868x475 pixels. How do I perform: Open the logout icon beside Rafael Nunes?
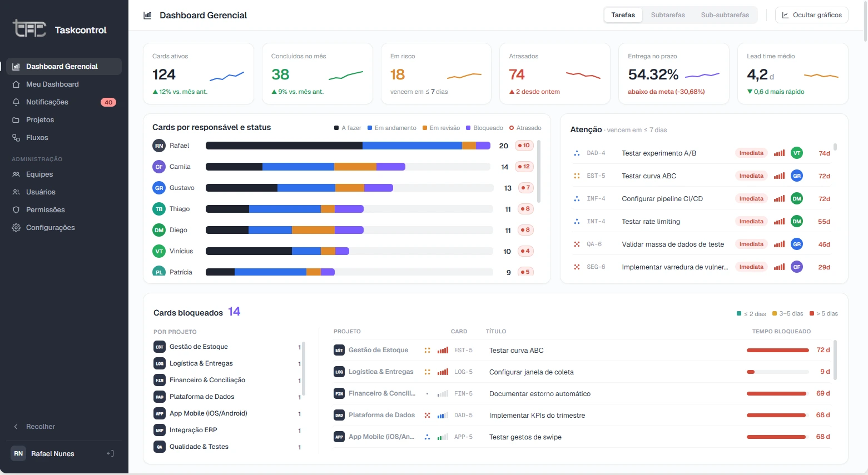click(110, 453)
